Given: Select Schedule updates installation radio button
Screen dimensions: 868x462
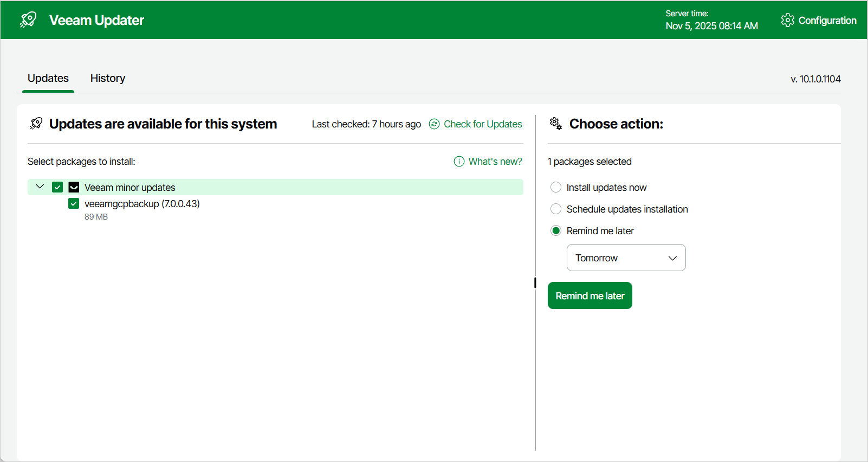Looking at the screenshot, I should 556,209.
